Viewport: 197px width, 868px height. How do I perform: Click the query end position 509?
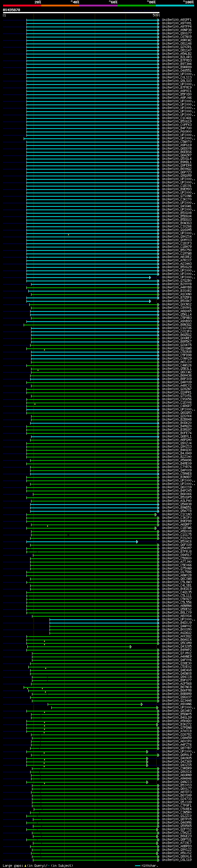point(155,15)
